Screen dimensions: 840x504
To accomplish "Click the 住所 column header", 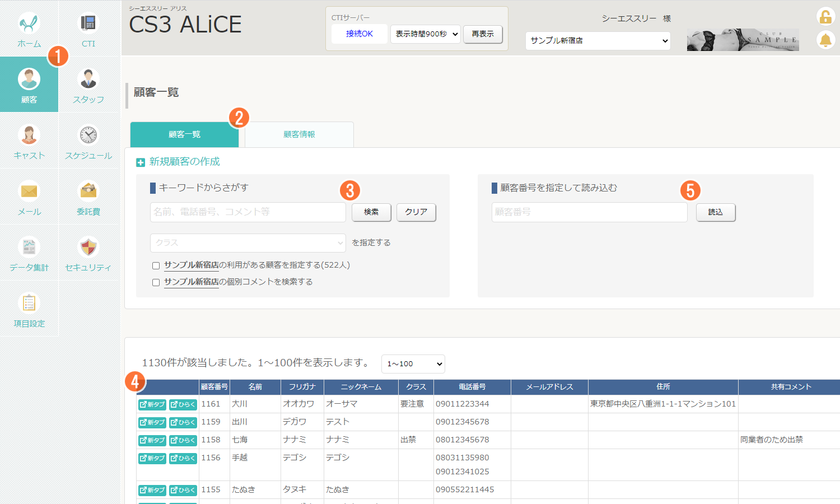I will (663, 387).
